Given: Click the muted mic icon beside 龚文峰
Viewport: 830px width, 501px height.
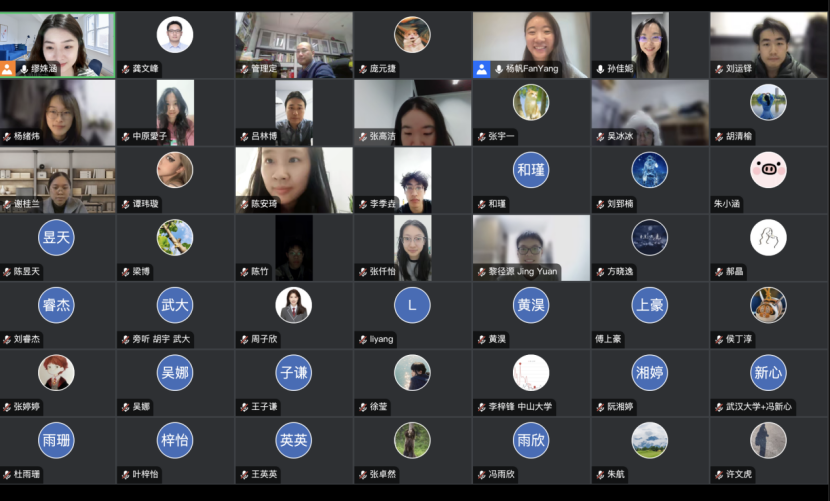Looking at the screenshot, I should (x=126, y=69).
